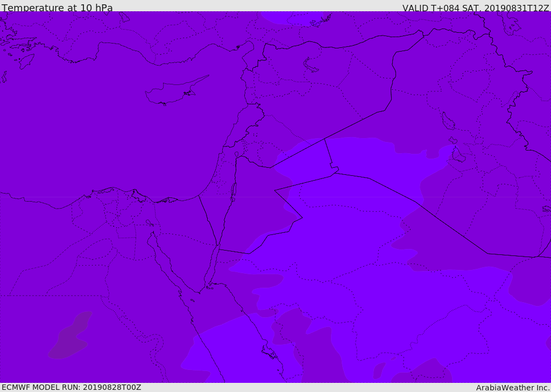Click the ECMWF MODEL RUN label
Image resolution: width=551 pixels, height=392 pixels.
(x=71, y=387)
